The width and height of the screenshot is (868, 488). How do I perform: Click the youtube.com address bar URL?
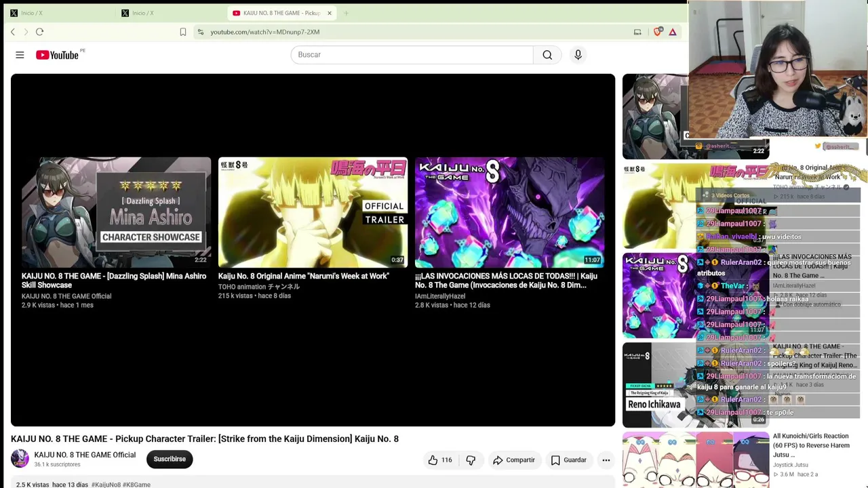point(265,32)
